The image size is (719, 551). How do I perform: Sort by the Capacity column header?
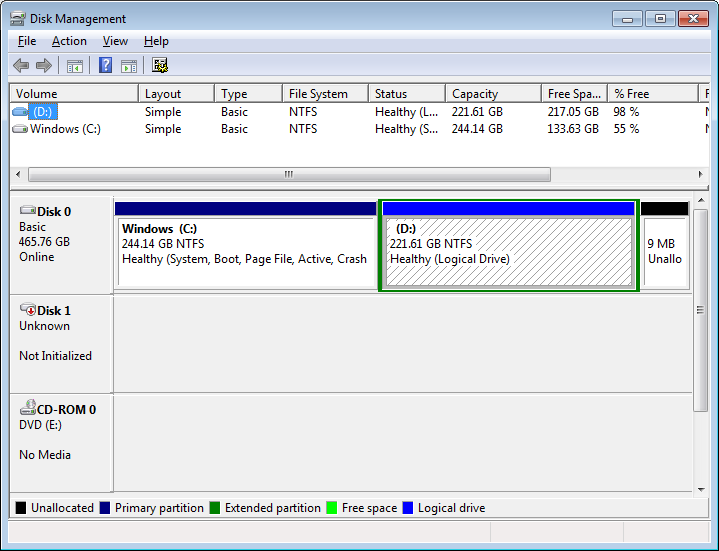click(x=494, y=94)
